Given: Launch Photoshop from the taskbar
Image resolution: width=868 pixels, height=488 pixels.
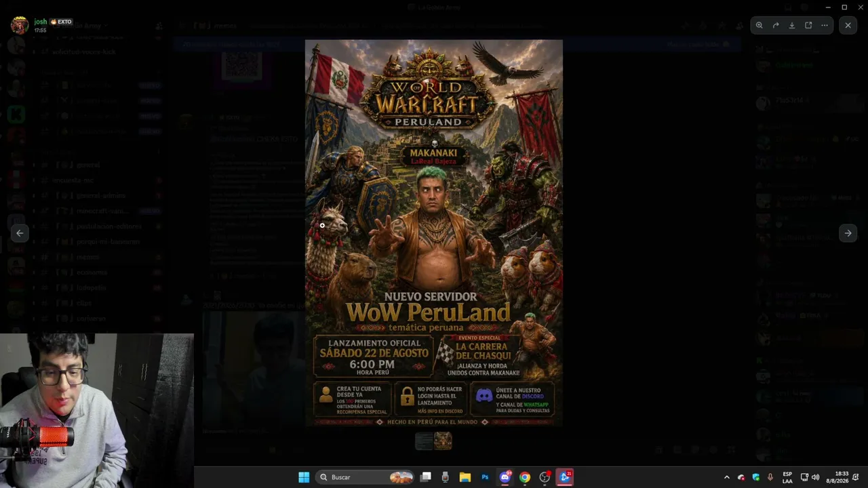Looking at the screenshot, I should 485,477.
